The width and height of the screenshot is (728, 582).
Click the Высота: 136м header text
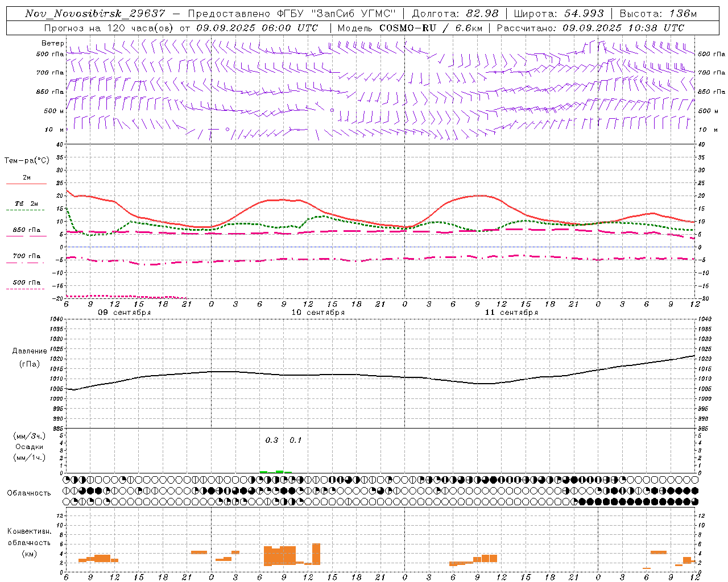click(x=658, y=14)
